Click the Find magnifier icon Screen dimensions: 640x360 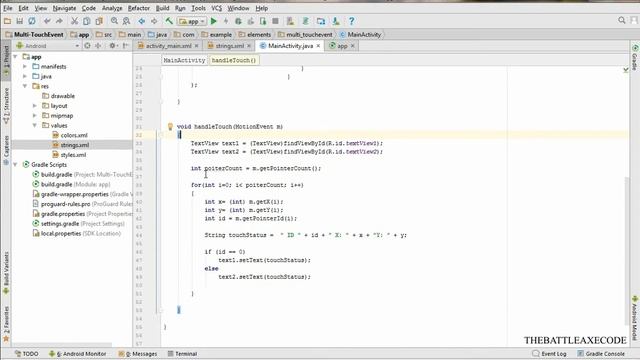[x=114, y=21]
